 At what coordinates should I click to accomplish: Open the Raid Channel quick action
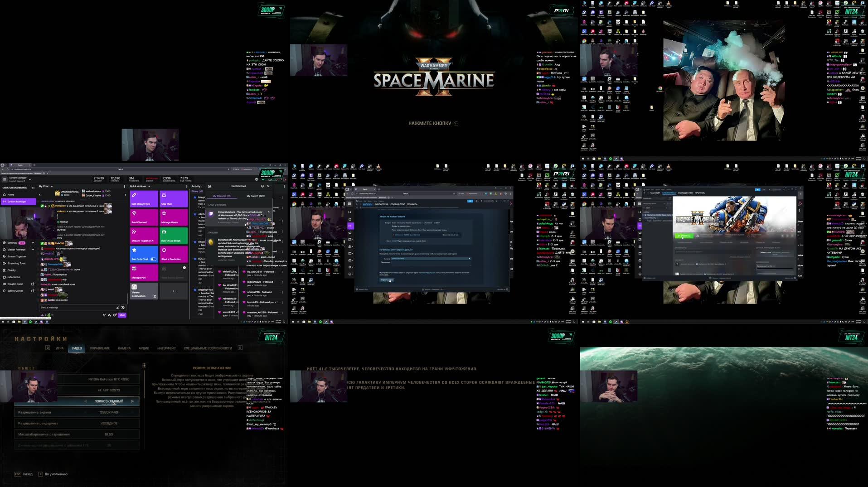144,217
